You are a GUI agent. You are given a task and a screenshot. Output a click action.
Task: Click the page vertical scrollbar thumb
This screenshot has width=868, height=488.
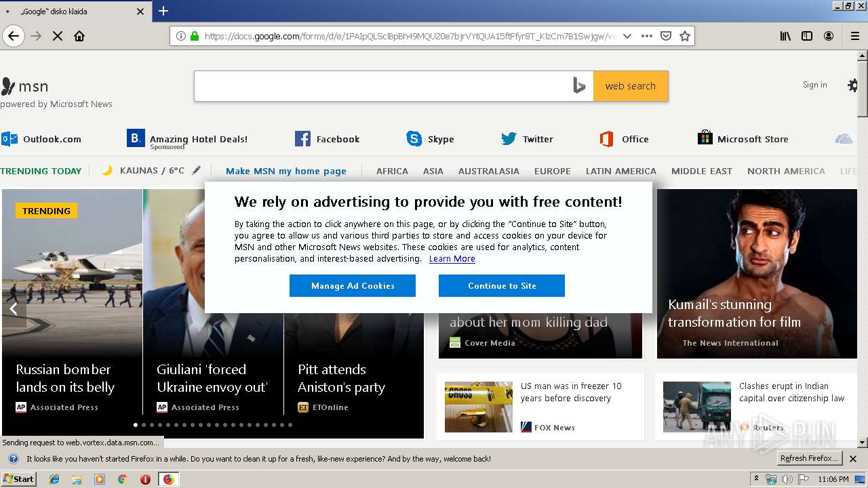click(x=863, y=90)
